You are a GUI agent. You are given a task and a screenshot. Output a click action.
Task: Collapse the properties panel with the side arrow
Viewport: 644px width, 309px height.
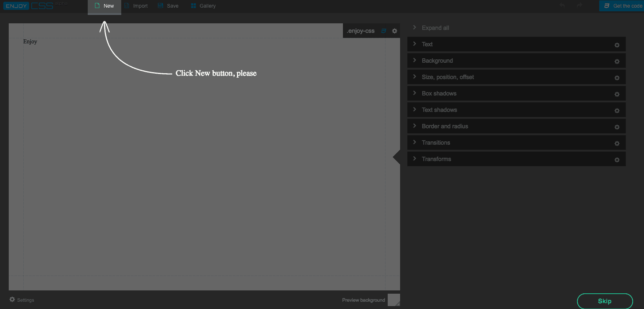point(397,157)
